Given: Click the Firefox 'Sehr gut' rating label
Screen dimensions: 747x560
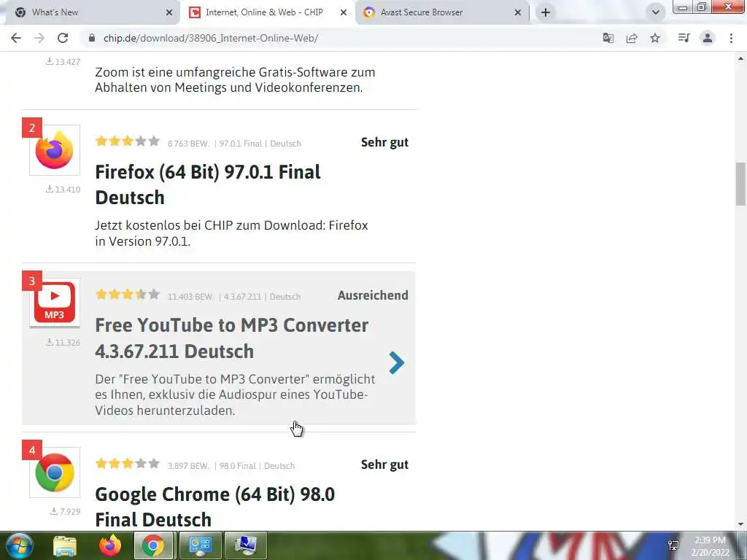Looking at the screenshot, I should 384,142.
